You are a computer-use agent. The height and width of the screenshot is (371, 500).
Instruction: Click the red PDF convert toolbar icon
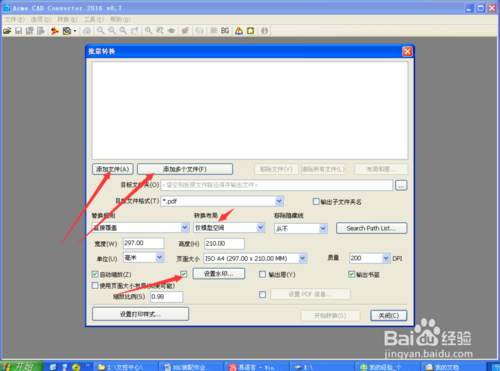pos(55,31)
